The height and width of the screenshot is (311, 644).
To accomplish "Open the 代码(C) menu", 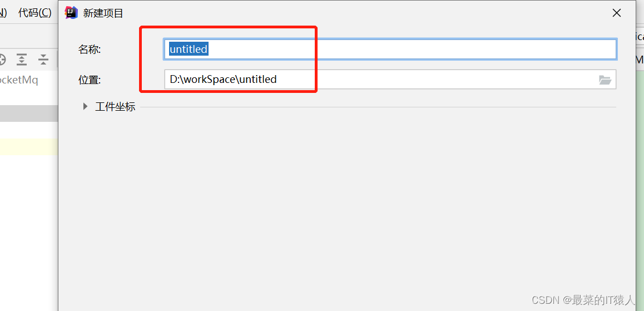I will coord(34,13).
